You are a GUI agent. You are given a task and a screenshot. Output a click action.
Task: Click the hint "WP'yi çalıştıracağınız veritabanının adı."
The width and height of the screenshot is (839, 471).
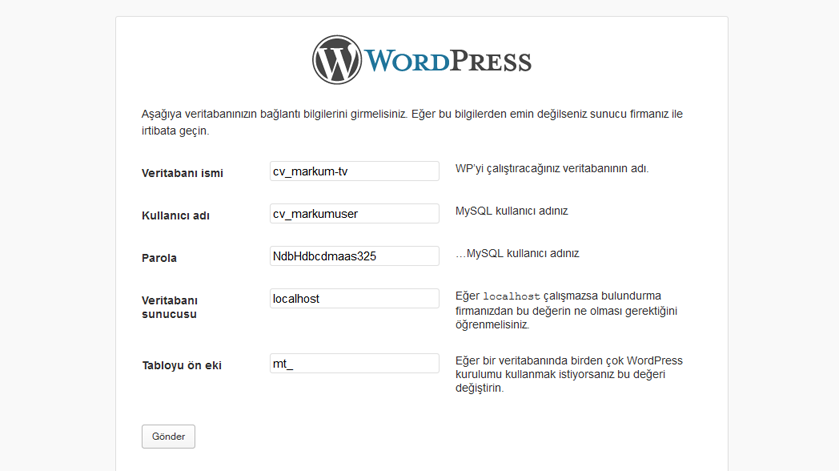point(552,169)
